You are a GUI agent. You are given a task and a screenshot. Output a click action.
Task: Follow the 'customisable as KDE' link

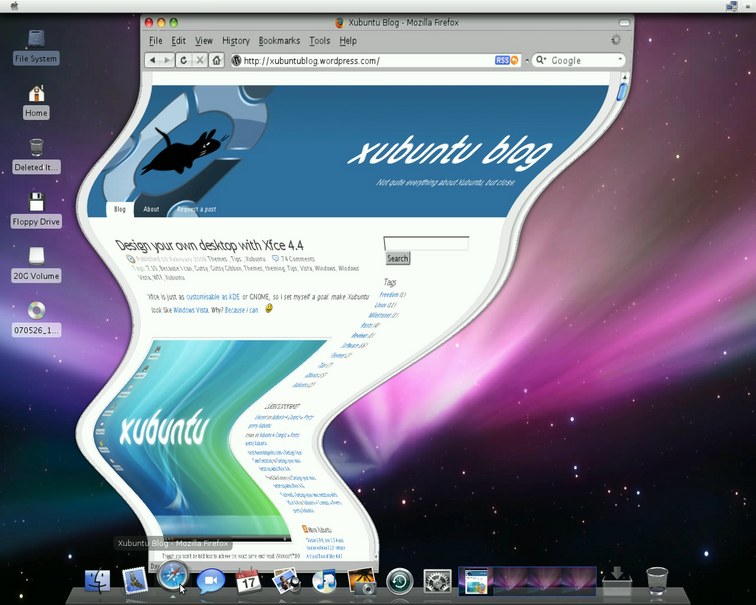213,296
